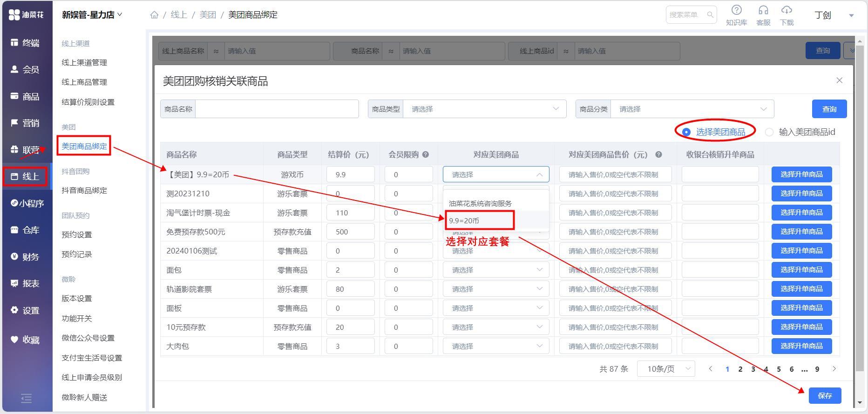Show the 会员限购 help tooltip icon
Viewport: 868px width, 414px height.
pyautogui.click(x=425, y=154)
